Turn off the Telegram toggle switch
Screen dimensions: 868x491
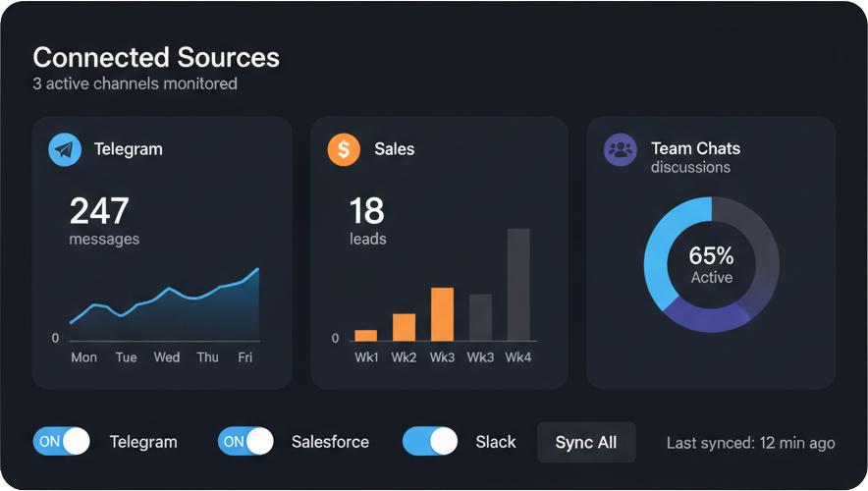[62, 442]
